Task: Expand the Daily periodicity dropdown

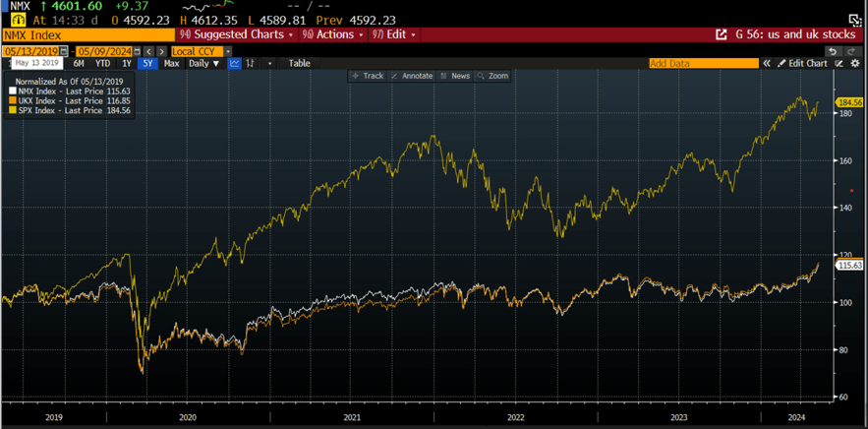Action: 203,63
